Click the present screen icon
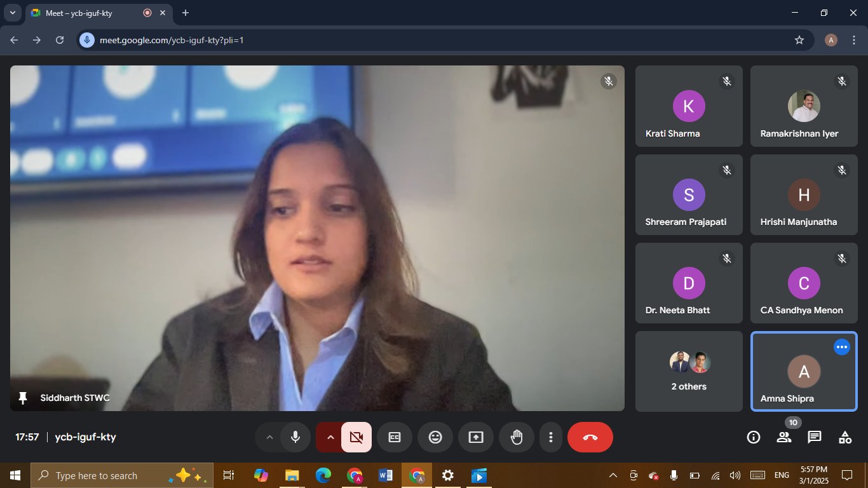This screenshot has height=488, width=868. pyautogui.click(x=476, y=437)
